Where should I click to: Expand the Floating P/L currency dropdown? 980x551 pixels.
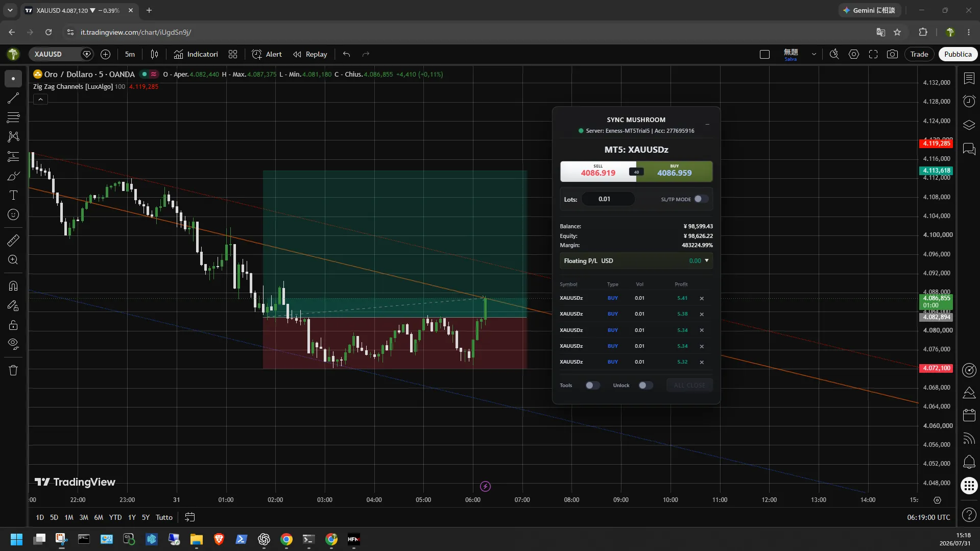(707, 260)
